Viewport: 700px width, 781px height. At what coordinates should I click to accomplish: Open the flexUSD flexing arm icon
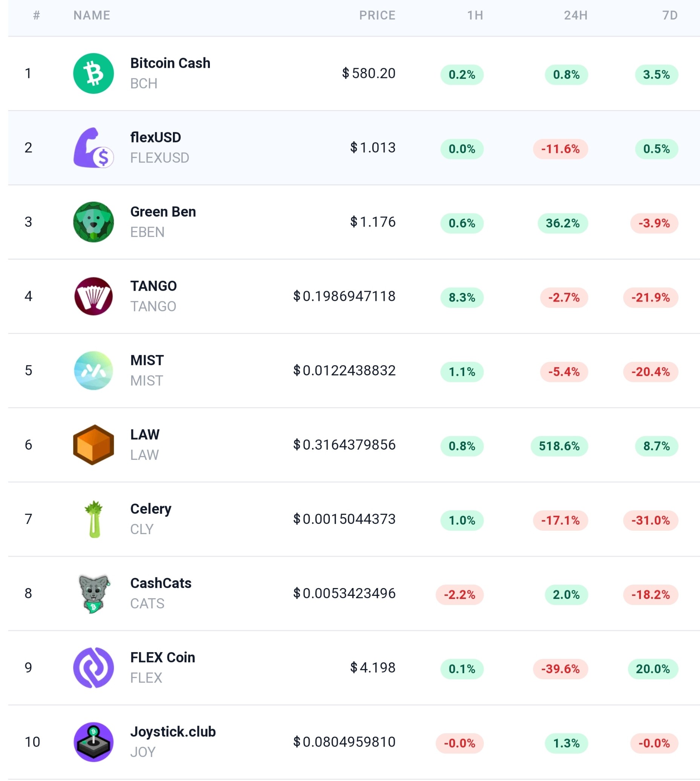93,148
